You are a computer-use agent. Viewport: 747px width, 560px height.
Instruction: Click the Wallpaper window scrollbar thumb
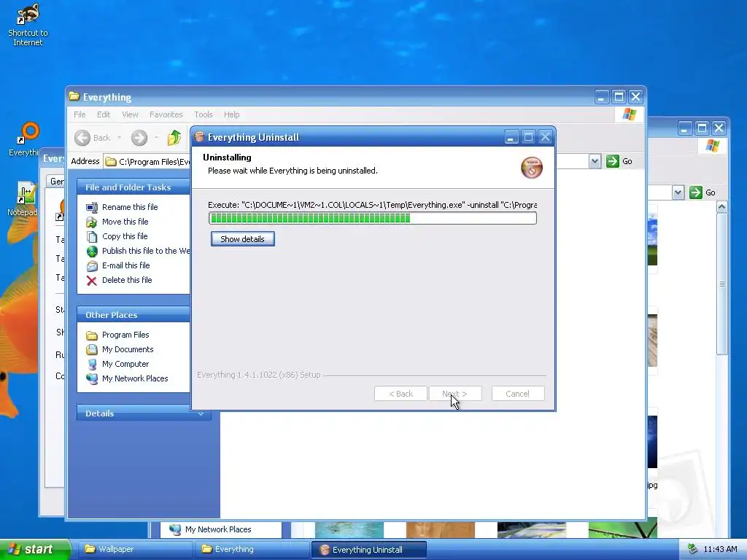coord(721,284)
